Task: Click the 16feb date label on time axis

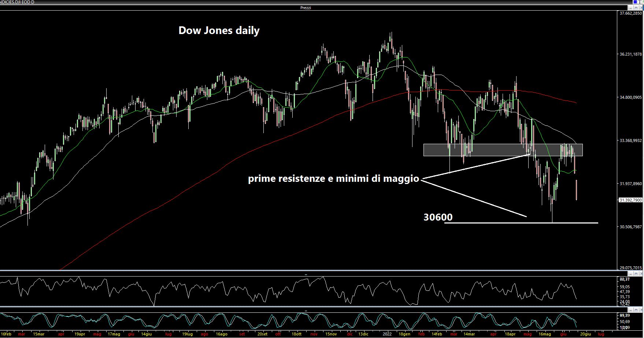Action: click(x=5, y=334)
